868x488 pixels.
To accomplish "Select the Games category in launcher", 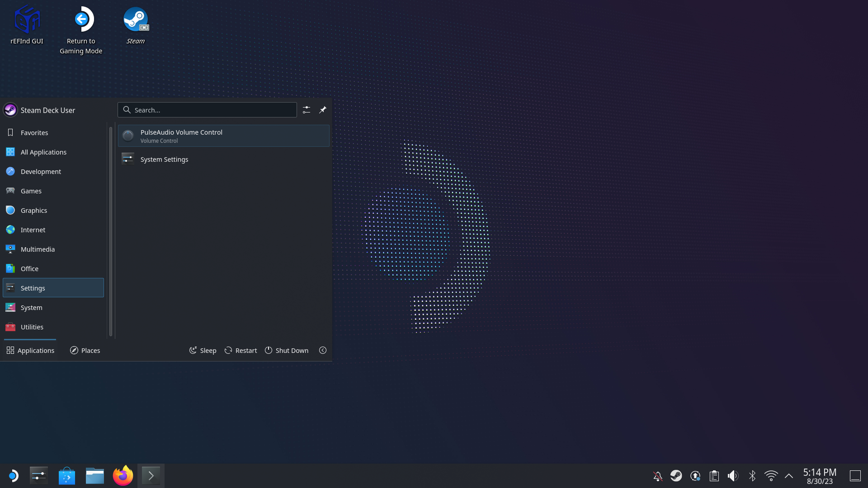I will click(31, 191).
